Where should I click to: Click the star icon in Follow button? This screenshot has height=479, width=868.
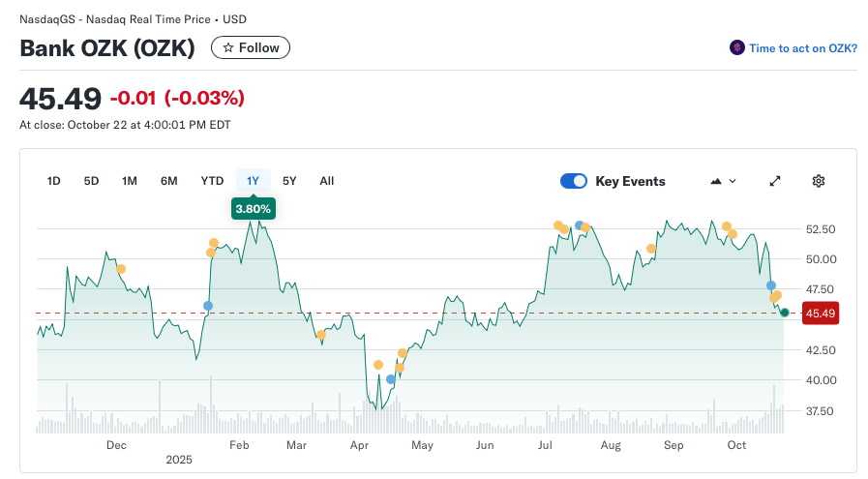coord(227,47)
